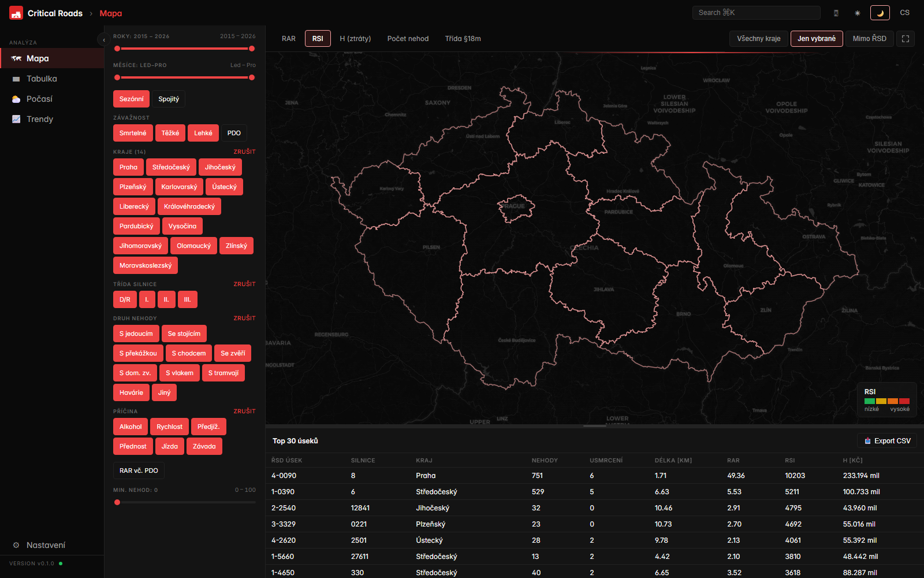The width and height of the screenshot is (924, 578).
Task: Select the Počet nehod tab
Action: 408,39
